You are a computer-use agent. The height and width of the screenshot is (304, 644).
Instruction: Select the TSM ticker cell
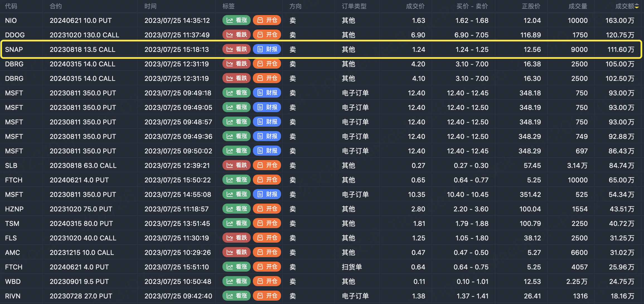pyautogui.click(x=12, y=223)
